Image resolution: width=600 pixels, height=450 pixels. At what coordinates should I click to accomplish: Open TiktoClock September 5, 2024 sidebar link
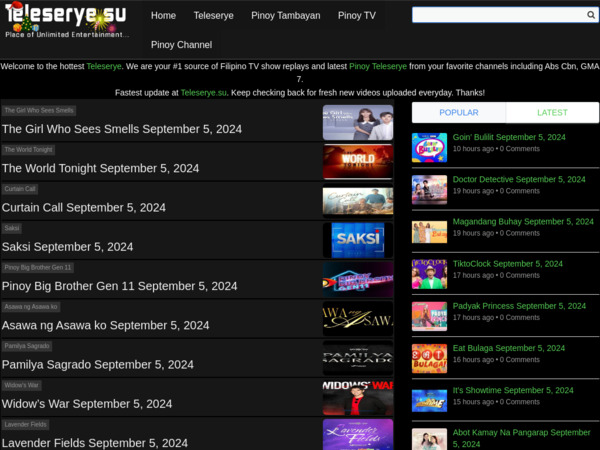[507, 264]
